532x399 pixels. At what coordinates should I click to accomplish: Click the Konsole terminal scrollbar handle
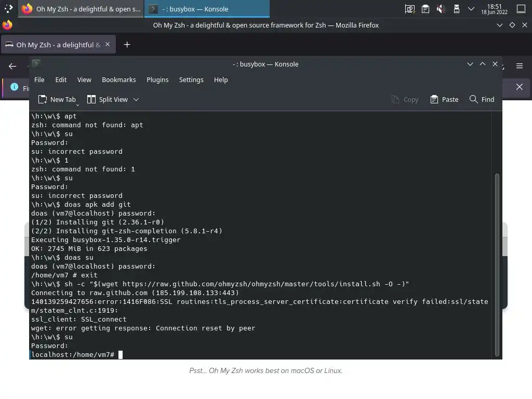click(497, 264)
